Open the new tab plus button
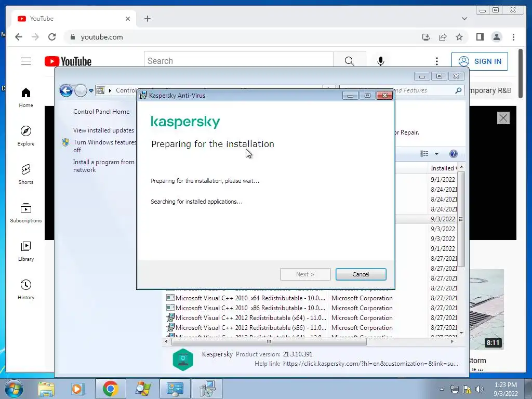Screen dimensions: 532x399 pyautogui.click(x=147, y=19)
